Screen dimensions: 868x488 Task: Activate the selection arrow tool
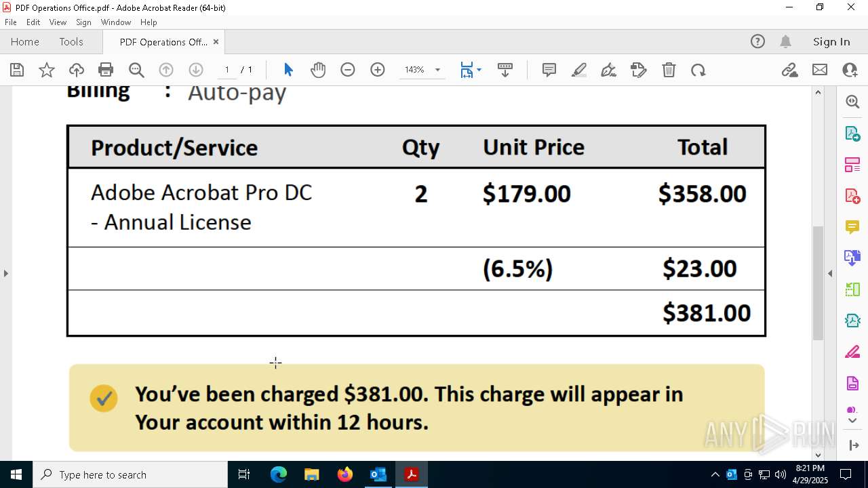(x=288, y=70)
